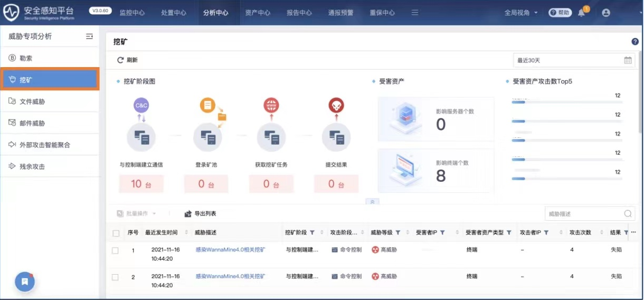644x300 pixels.
Task: Open first 感染WannaMine4.0相关挖矿 link
Action: pyautogui.click(x=230, y=249)
